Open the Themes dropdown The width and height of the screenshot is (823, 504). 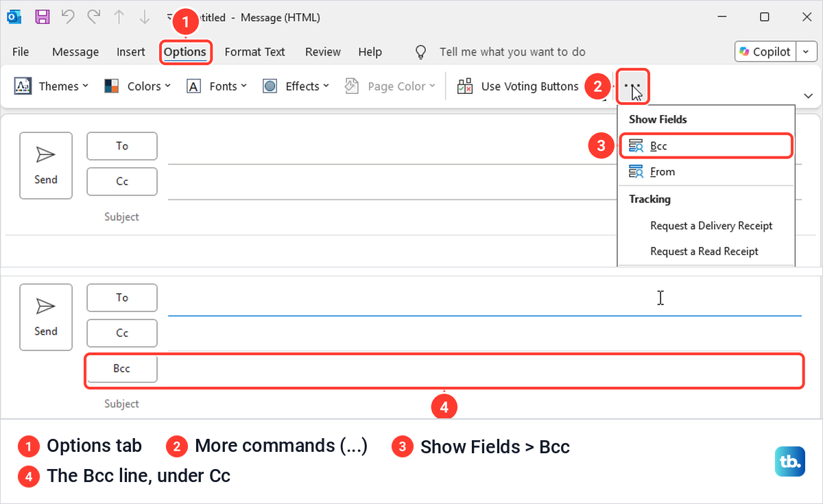coord(51,86)
